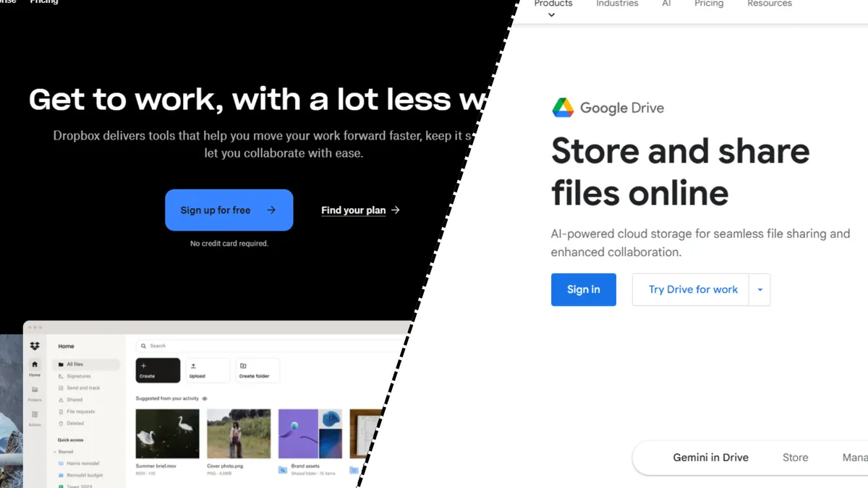Collapse the Starred section under Quick access
The image size is (868, 488).
[56, 451]
